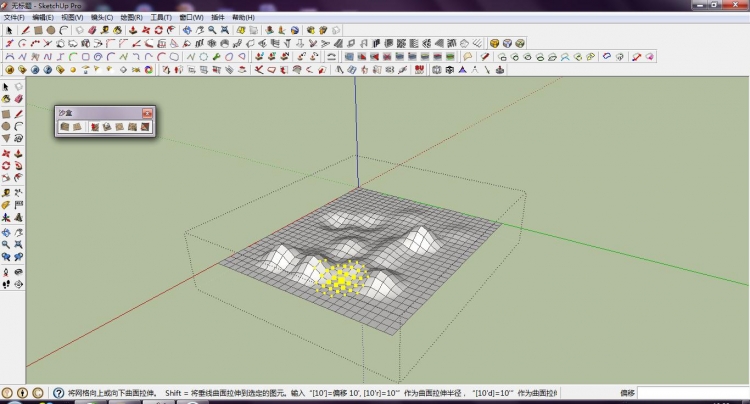Image resolution: width=750 pixels, height=404 pixels.
Task: Open the 插件 plugins menu
Action: [x=218, y=18]
